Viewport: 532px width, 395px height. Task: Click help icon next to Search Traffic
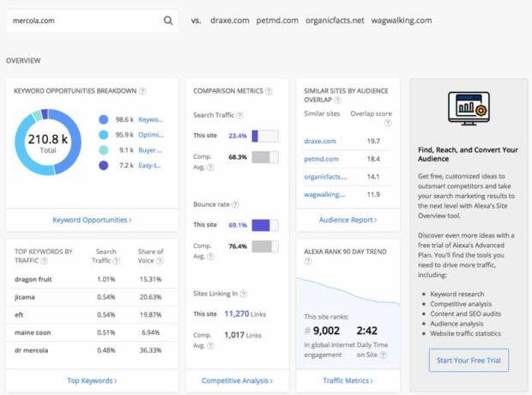tap(239, 115)
